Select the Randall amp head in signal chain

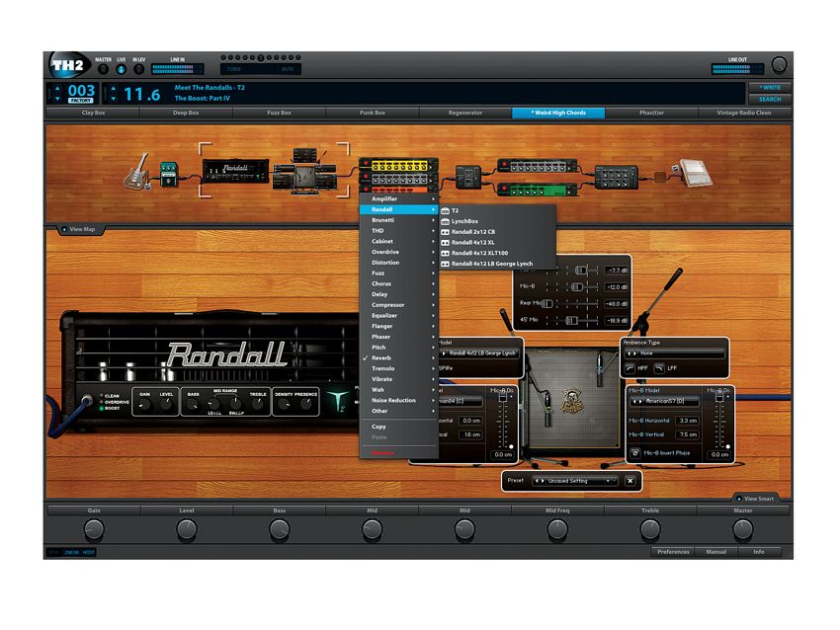[x=235, y=170]
